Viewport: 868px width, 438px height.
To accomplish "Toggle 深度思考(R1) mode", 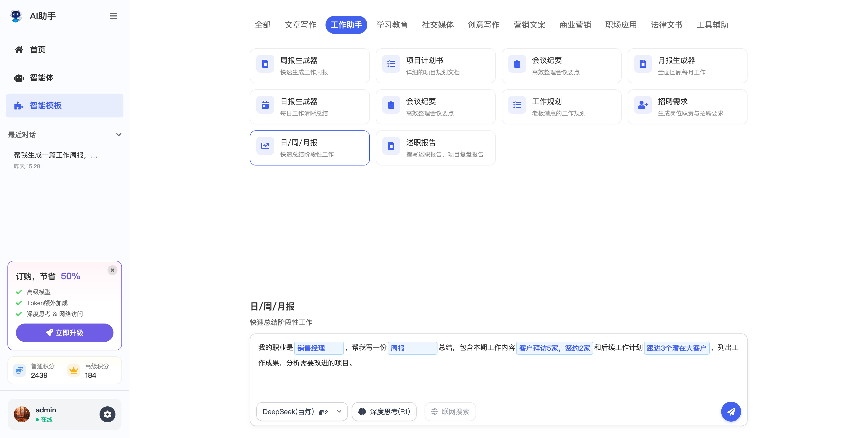I will pyautogui.click(x=384, y=411).
